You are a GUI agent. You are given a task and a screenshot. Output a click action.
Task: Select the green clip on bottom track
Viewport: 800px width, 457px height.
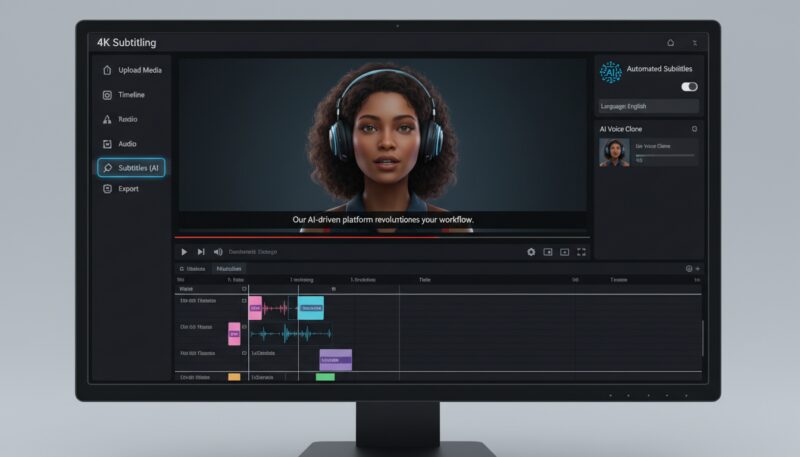tap(325, 377)
